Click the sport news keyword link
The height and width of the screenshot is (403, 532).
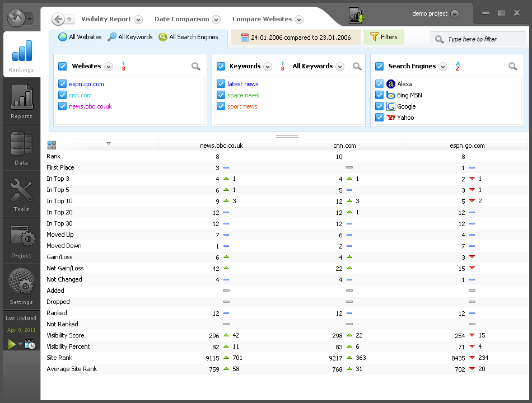click(x=242, y=106)
